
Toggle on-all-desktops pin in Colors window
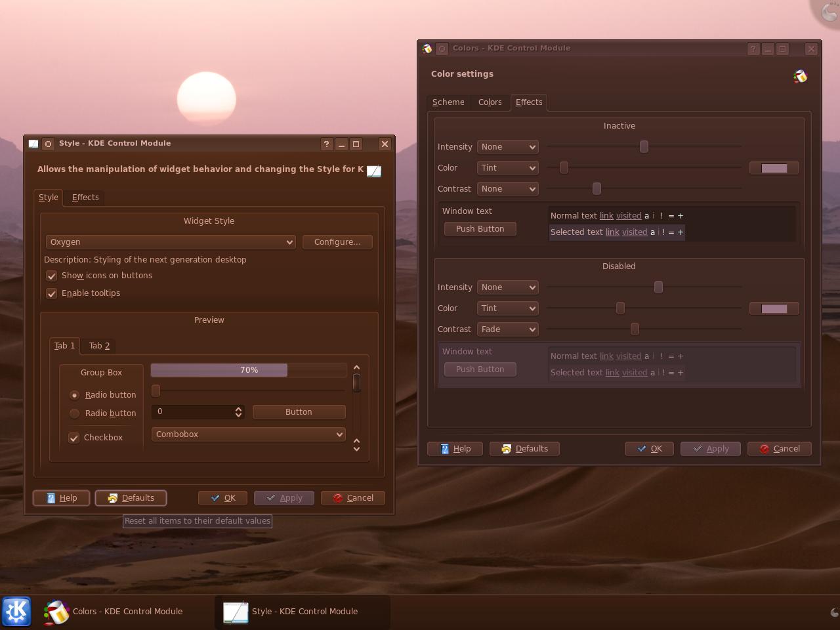(442, 49)
